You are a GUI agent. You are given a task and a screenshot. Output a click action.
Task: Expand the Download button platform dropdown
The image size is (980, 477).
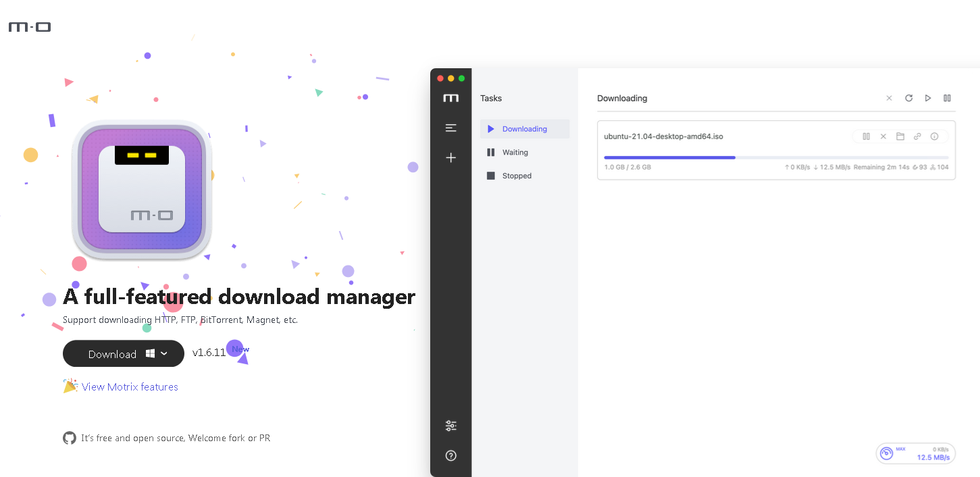pyautogui.click(x=164, y=354)
